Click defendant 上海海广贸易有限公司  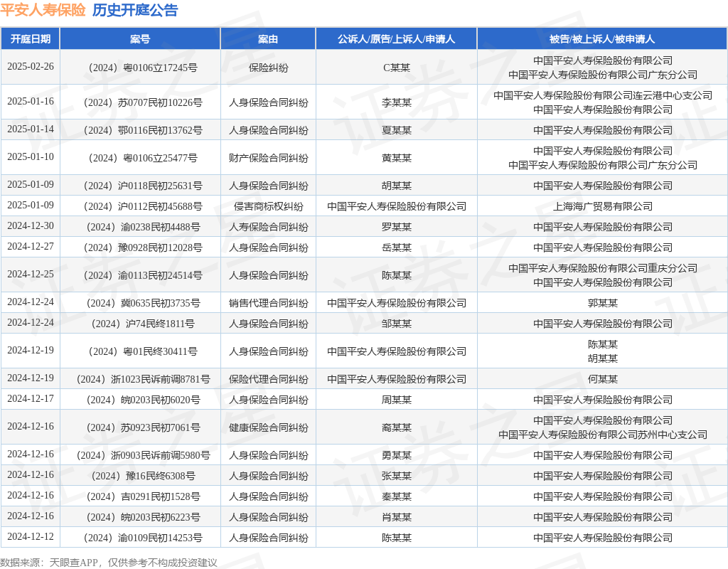[x=603, y=207]
